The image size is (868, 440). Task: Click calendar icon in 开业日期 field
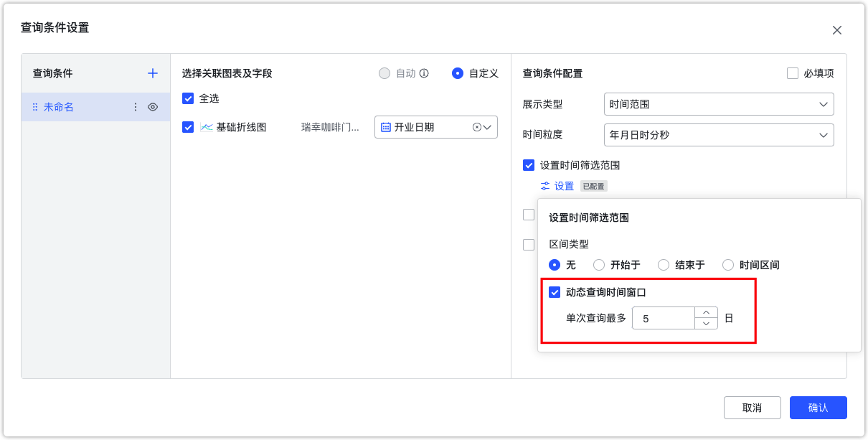click(386, 127)
